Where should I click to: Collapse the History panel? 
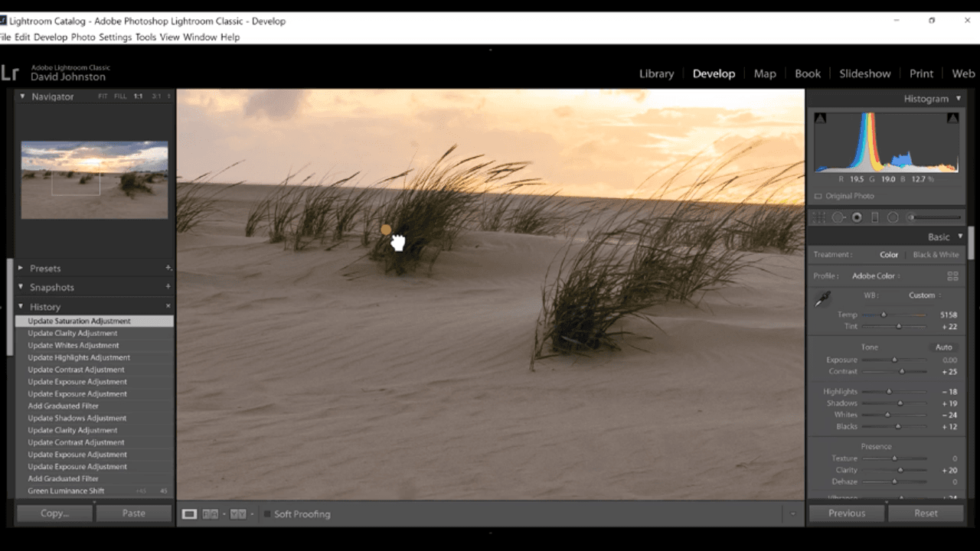21,306
